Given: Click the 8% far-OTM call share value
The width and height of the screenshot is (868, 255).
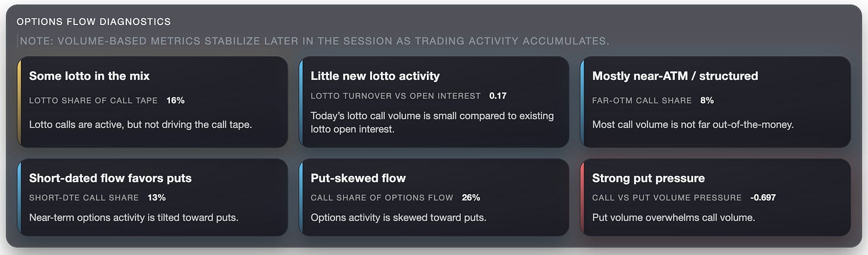Looking at the screenshot, I should coord(707,100).
